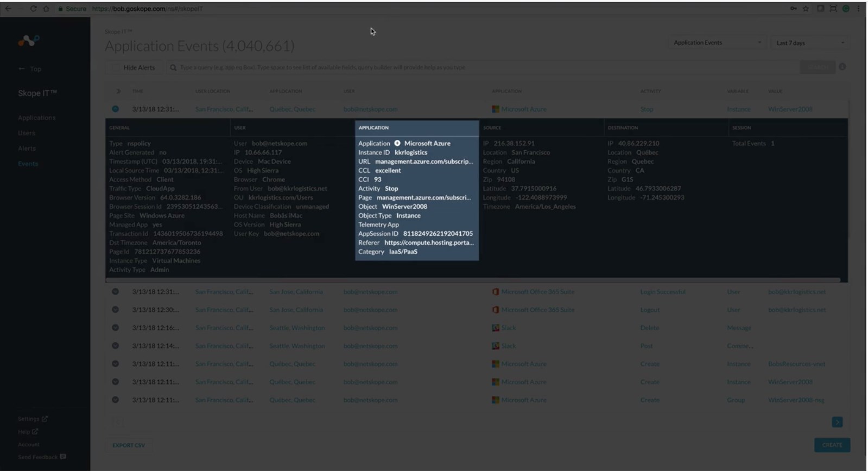Select Events in the Skope IT sidebar
The image size is (868, 474).
tap(28, 163)
